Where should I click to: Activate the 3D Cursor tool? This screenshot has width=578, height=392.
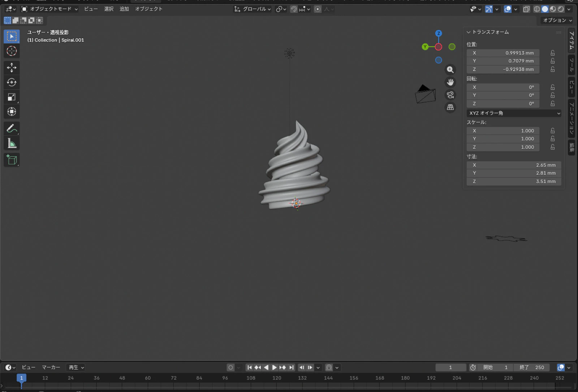12,51
